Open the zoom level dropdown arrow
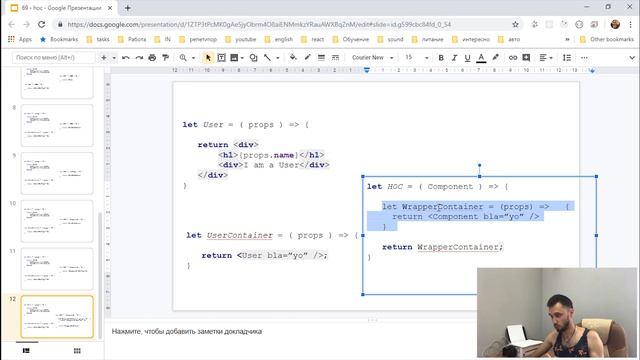This screenshot has height=360, width=640. 193,58
